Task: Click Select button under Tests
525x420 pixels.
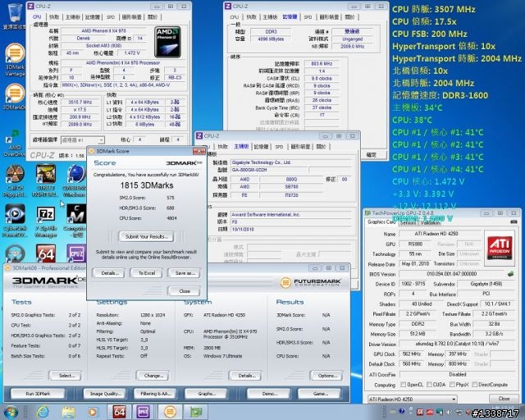Action: [x=66, y=376]
